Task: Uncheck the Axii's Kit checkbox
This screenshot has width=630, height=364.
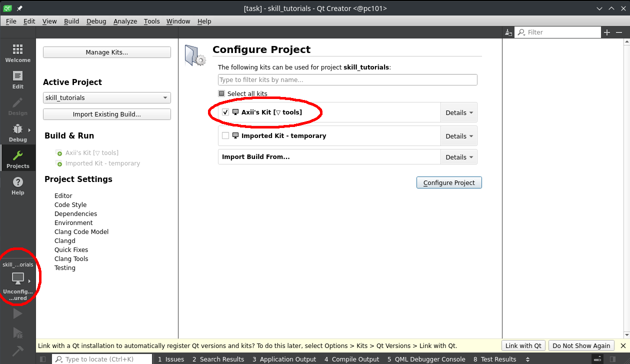Action: click(x=225, y=112)
